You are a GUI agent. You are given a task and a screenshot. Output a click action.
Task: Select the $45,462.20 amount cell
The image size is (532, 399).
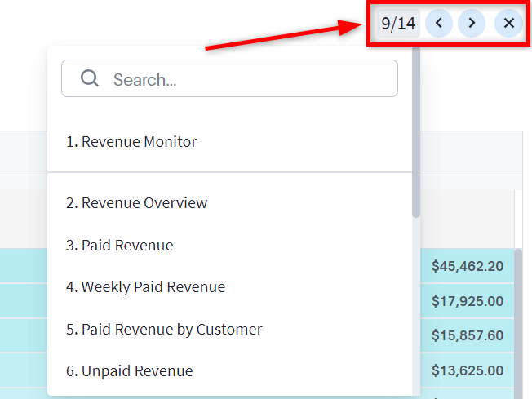tap(467, 265)
